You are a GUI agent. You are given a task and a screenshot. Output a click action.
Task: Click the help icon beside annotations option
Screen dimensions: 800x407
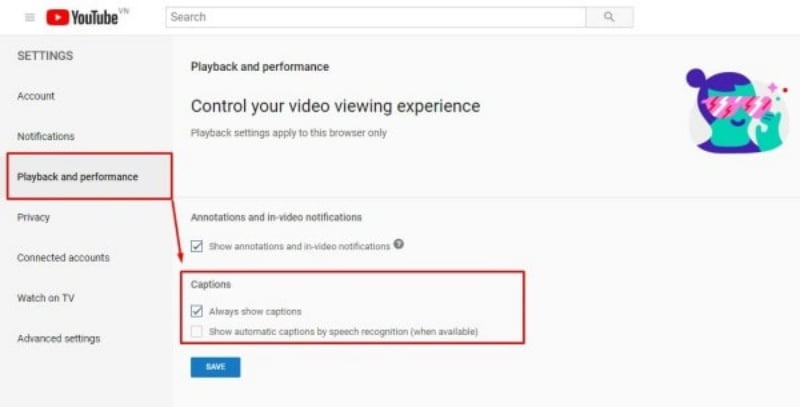[398, 244]
